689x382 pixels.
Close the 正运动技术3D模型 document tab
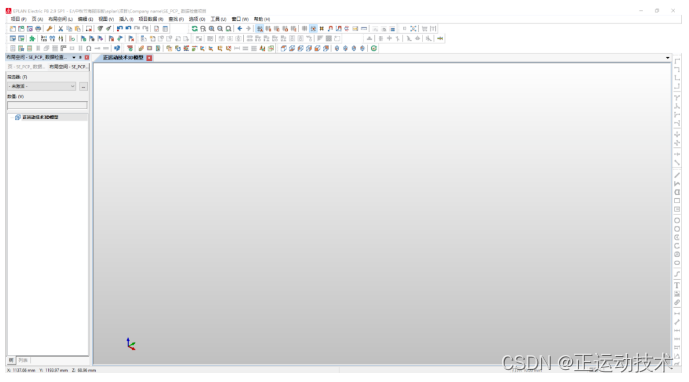pos(149,58)
